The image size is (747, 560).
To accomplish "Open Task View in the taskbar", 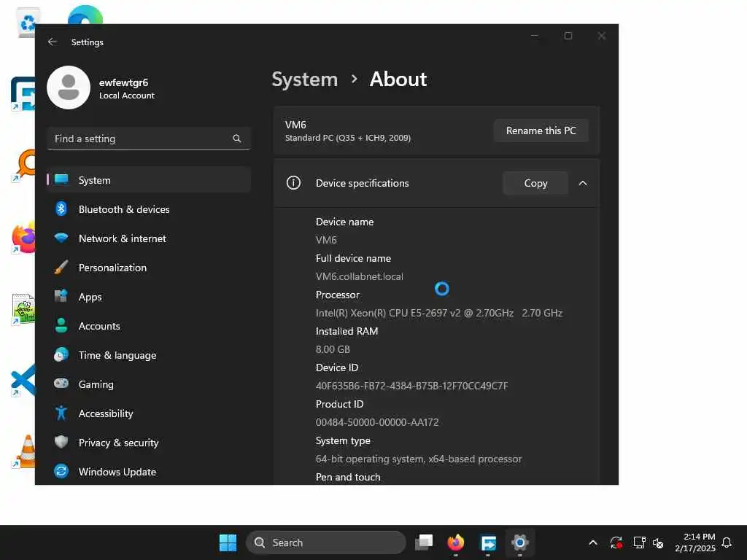I will point(424,542).
